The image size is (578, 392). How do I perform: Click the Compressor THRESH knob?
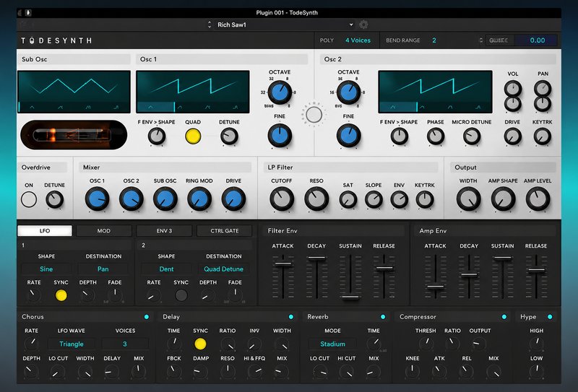point(426,344)
